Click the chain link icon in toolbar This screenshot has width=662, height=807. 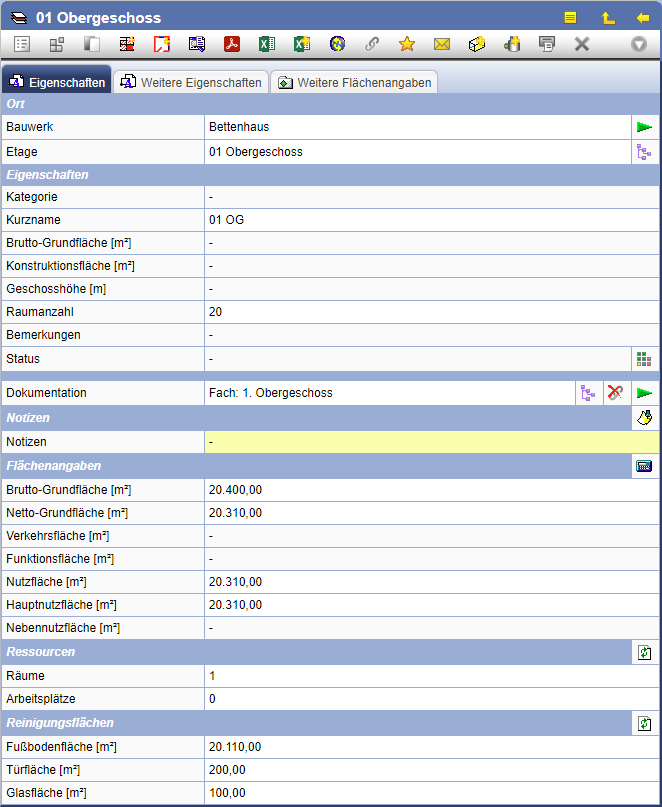[372, 44]
